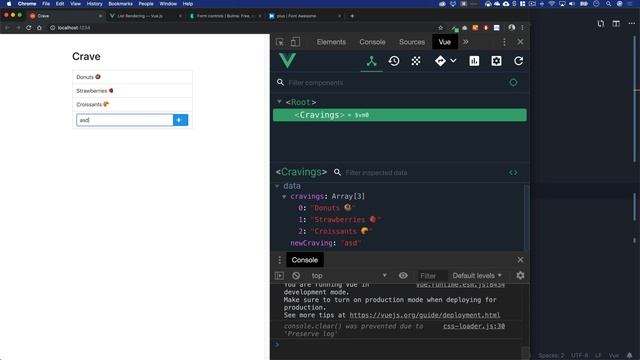Image resolution: width=640 pixels, height=360 pixels.
Task: Switch to the List Rendering Vue.js tab
Action: 144,16
